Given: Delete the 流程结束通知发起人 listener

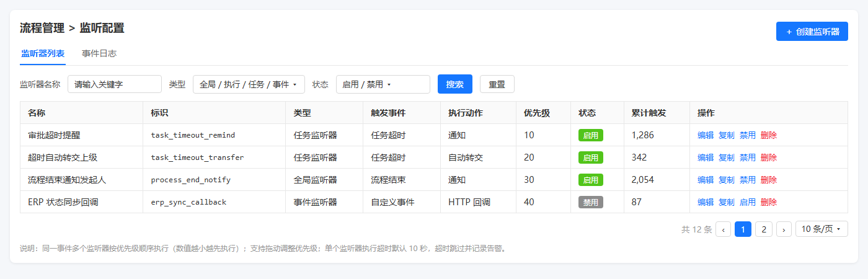Looking at the screenshot, I should (x=769, y=180).
